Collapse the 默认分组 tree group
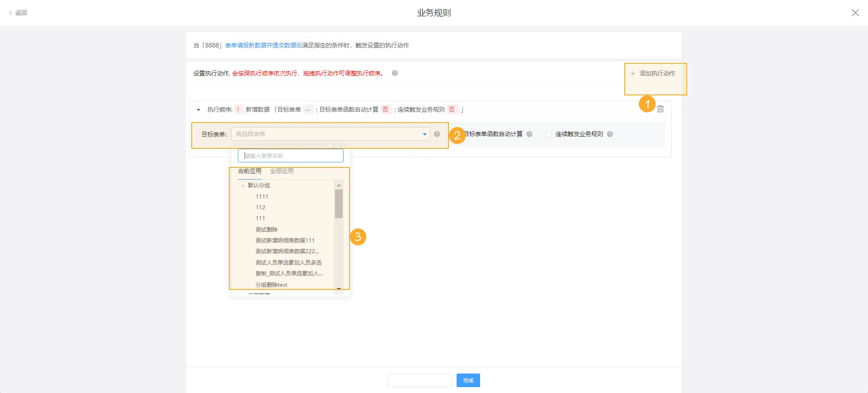The image size is (868, 393). pos(243,186)
